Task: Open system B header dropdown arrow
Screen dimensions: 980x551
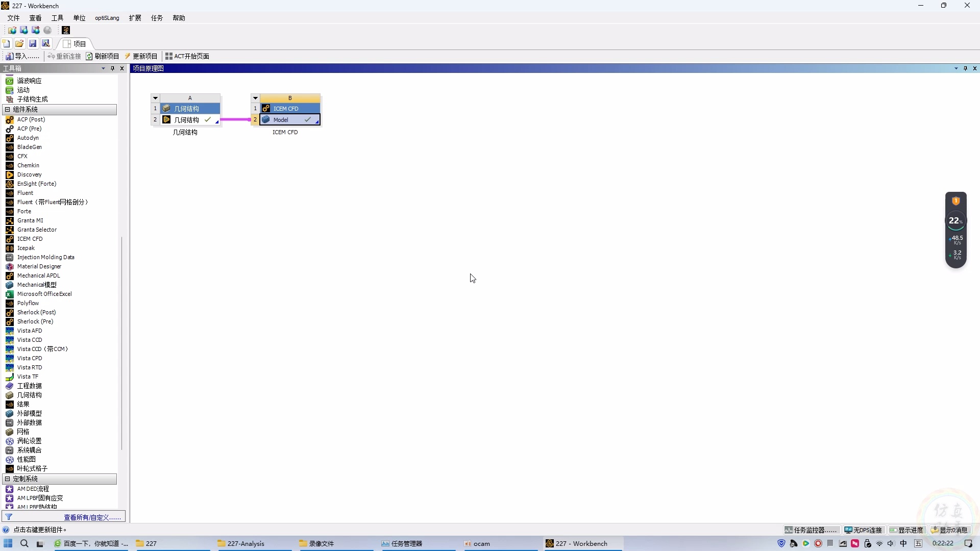Action: (x=255, y=98)
